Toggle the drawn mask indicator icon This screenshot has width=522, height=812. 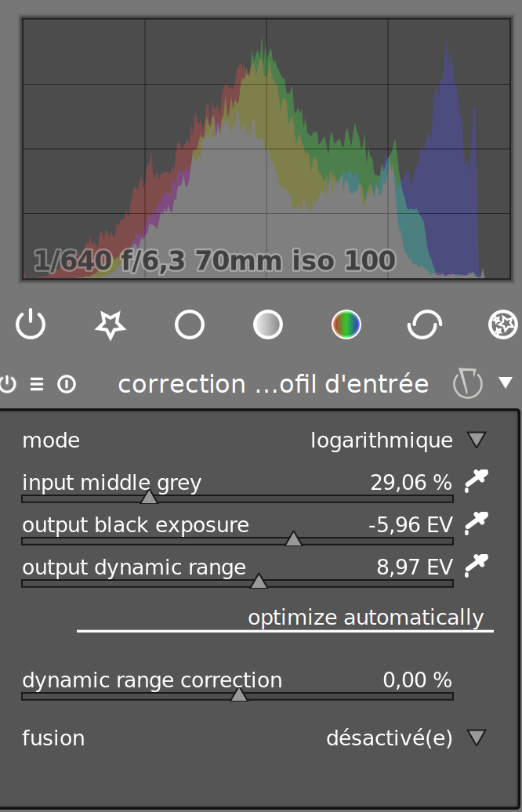coord(468,383)
